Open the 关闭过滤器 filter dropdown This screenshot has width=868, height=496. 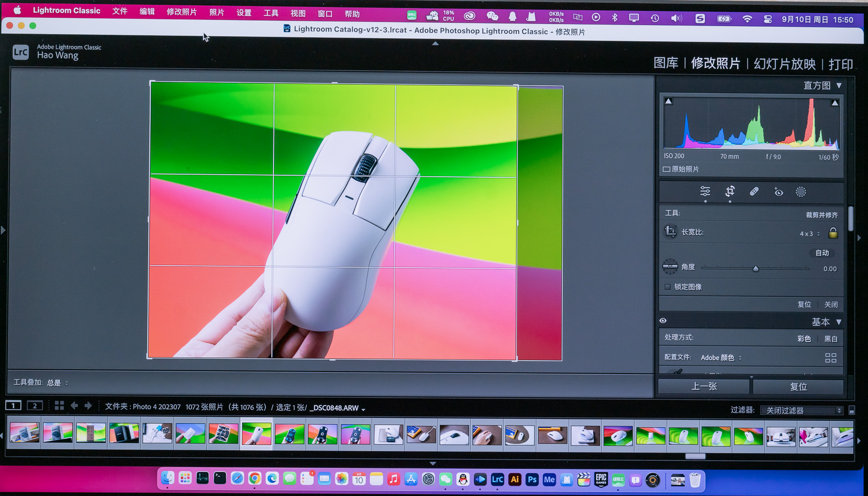point(801,410)
